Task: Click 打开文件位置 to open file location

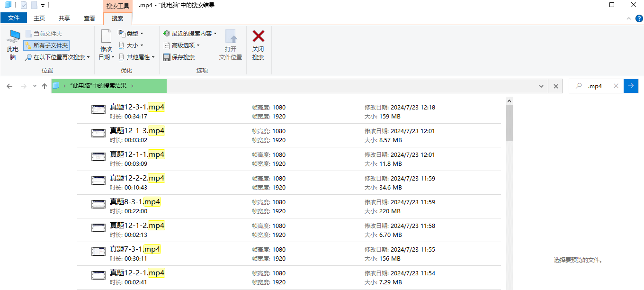Action: 231,45
